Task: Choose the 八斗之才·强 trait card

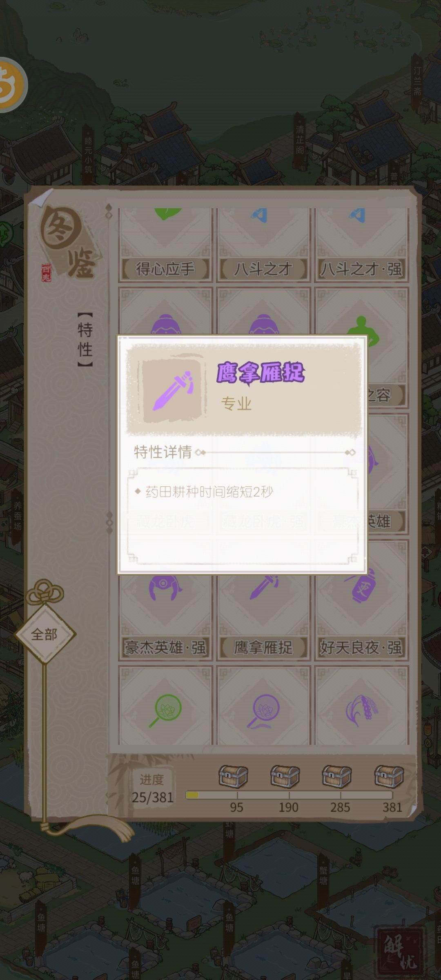Action: (x=361, y=245)
